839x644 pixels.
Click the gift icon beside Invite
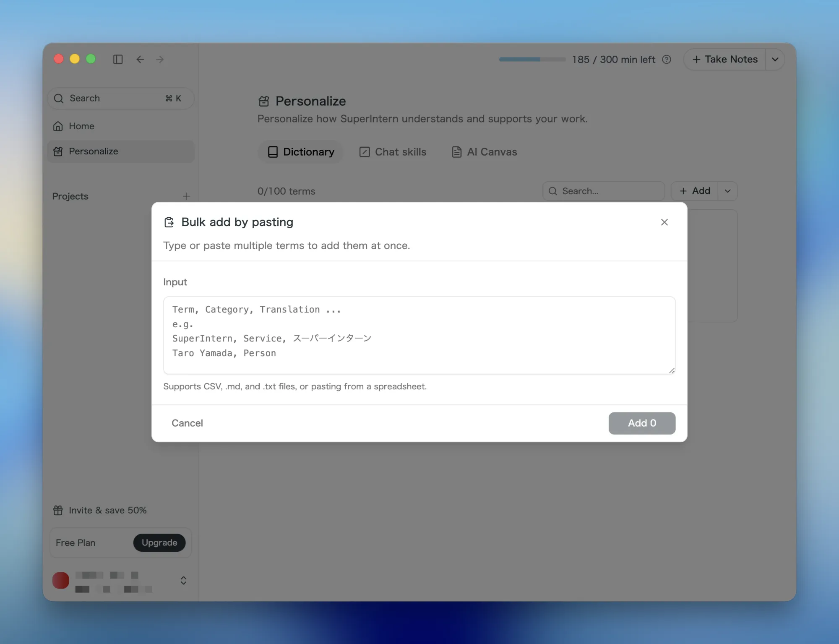58,510
